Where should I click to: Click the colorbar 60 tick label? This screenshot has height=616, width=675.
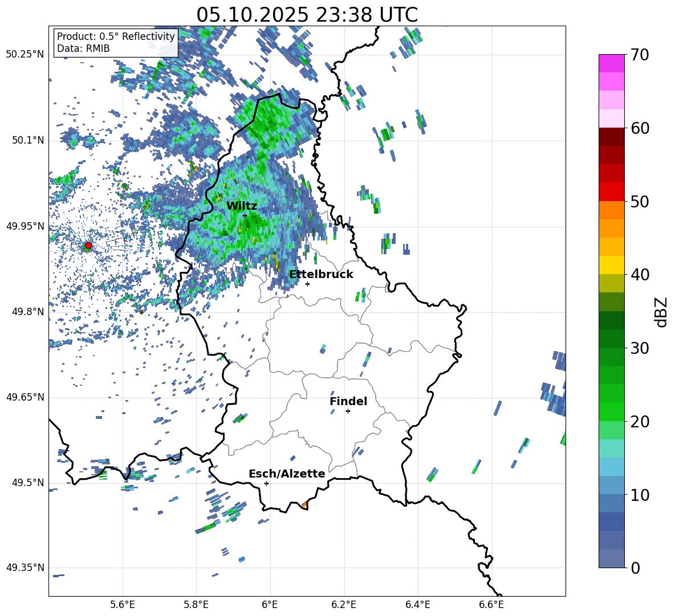tap(640, 128)
